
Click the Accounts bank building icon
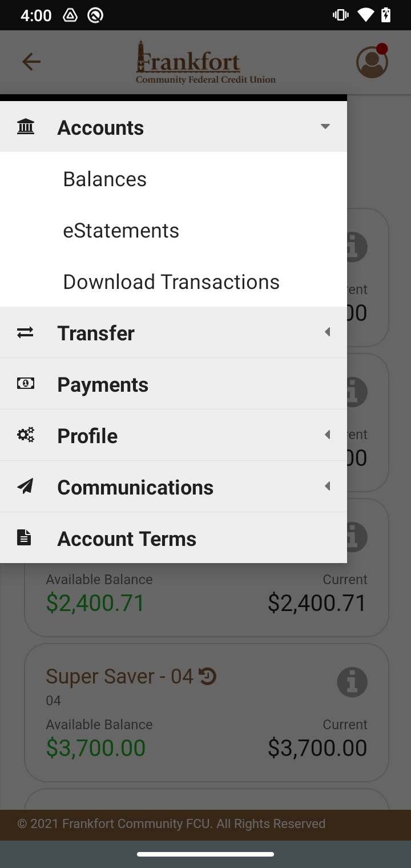pos(26,127)
